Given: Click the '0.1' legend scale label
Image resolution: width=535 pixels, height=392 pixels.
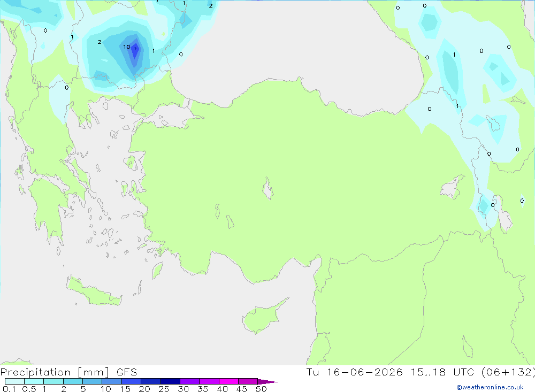Looking at the screenshot, I should pos(9,389).
